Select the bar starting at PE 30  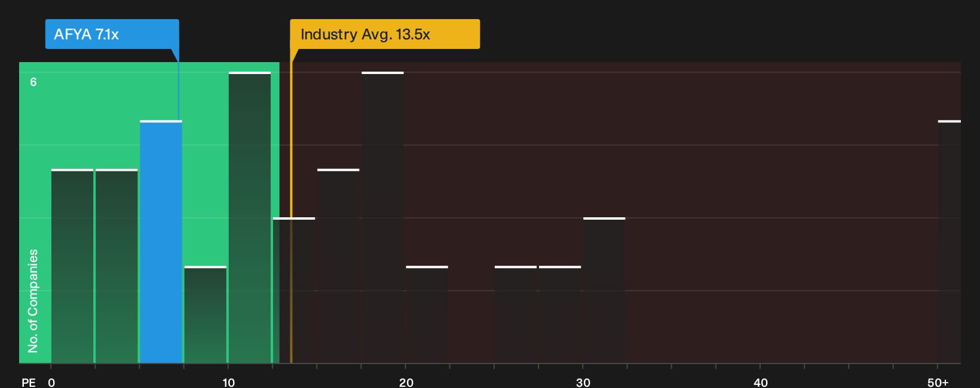pyautogui.click(x=604, y=290)
